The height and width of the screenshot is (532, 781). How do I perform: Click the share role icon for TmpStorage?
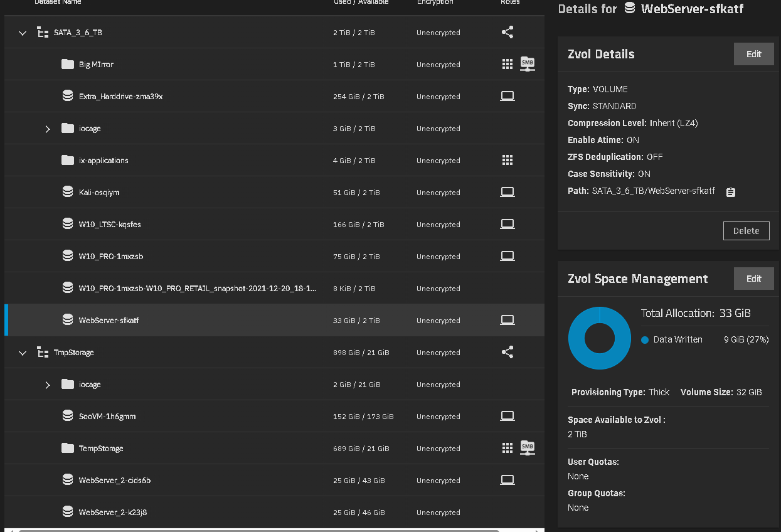tap(507, 352)
